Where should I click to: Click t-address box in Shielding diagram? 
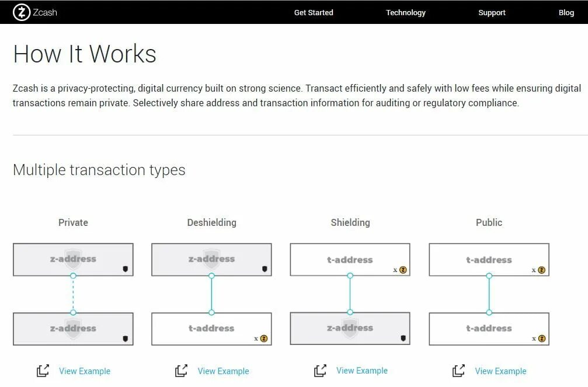350,260
